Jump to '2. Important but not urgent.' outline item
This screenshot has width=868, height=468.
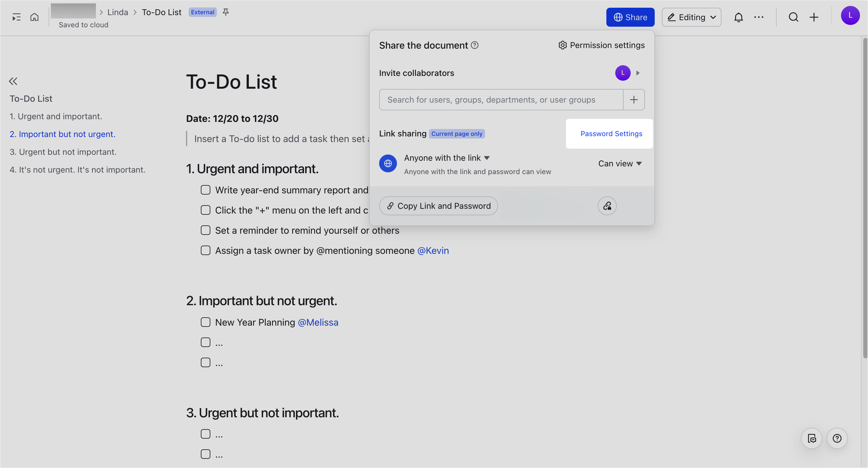[63, 134]
